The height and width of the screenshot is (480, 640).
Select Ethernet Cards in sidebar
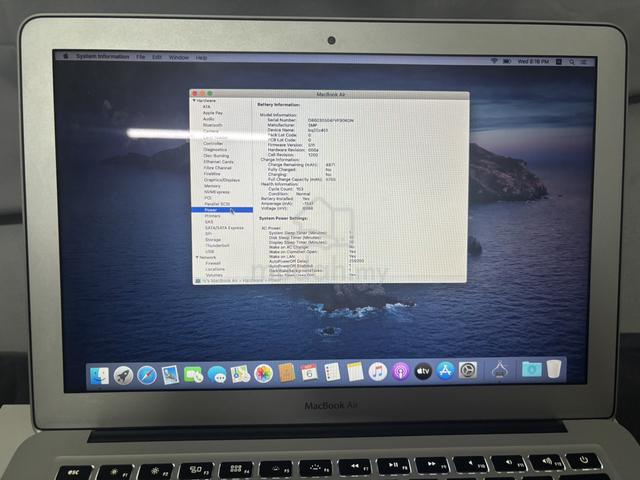pos(218,162)
